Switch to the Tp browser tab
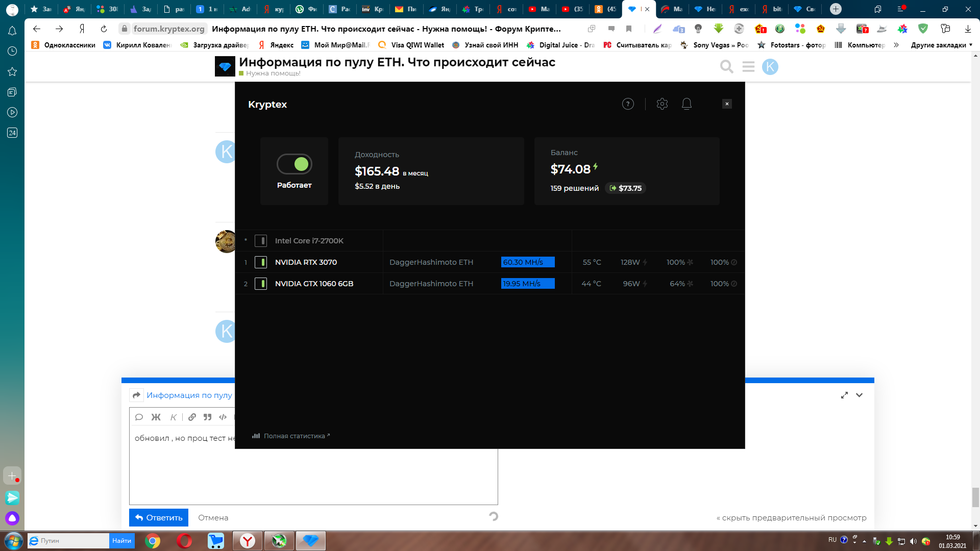This screenshot has width=980, height=551. (473, 9)
